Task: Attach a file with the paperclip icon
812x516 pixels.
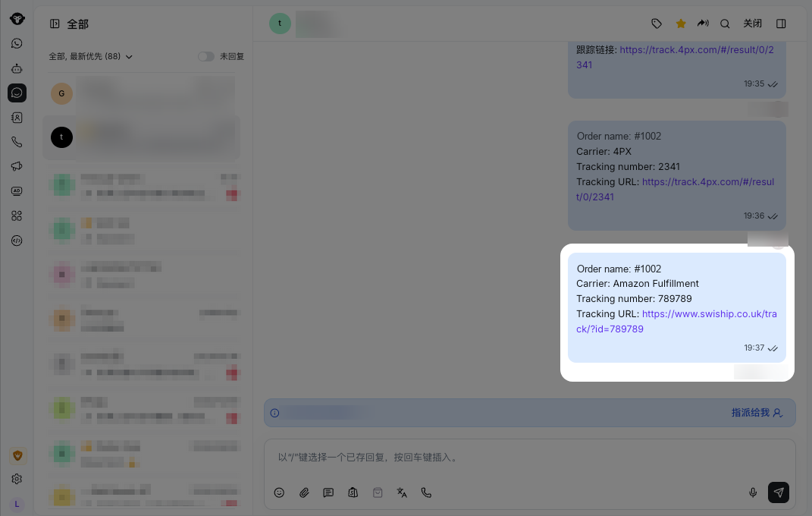Action: click(x=304, y=492)
